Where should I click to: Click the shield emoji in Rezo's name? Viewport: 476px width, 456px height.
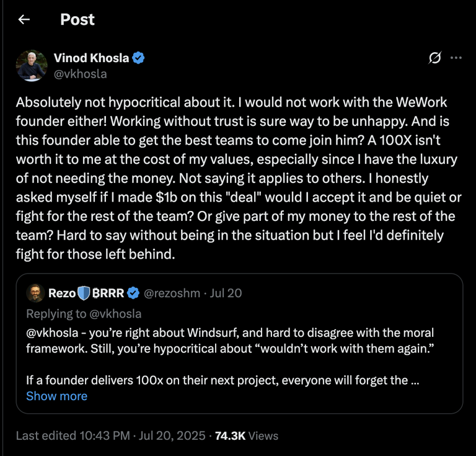click(x=84, y=293)
